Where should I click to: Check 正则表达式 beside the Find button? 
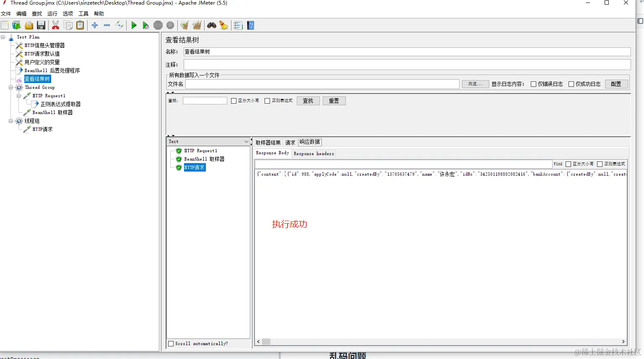pos(600,164)
